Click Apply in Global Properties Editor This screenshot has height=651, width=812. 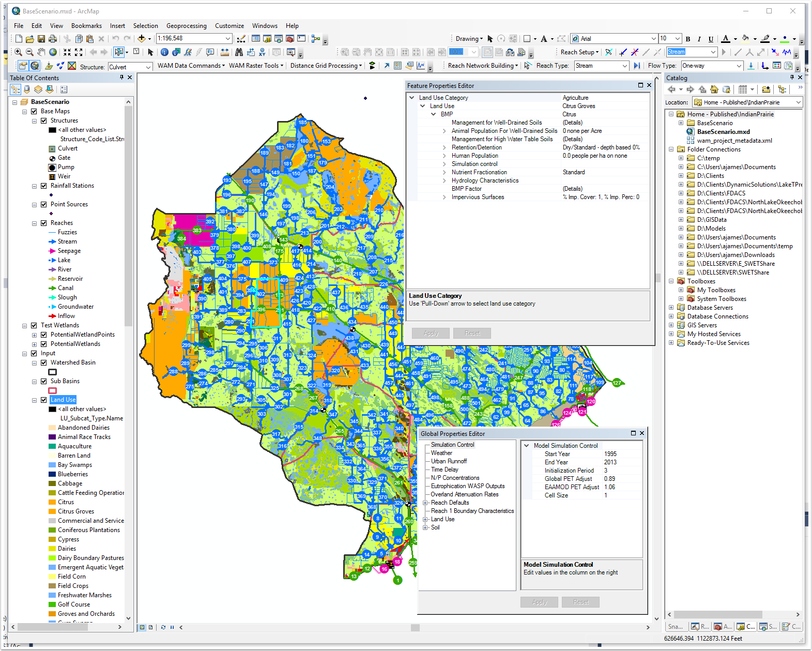[539, 602]
